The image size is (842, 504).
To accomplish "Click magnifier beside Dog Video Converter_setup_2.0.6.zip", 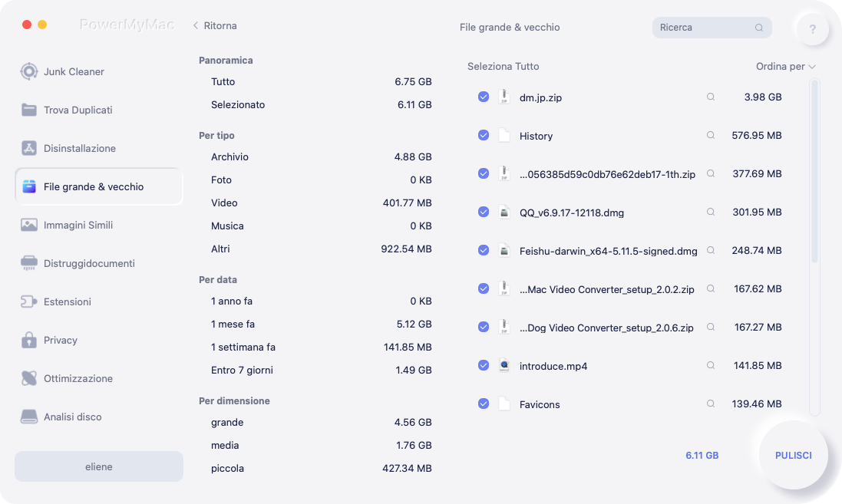I will tap(711, 327).
